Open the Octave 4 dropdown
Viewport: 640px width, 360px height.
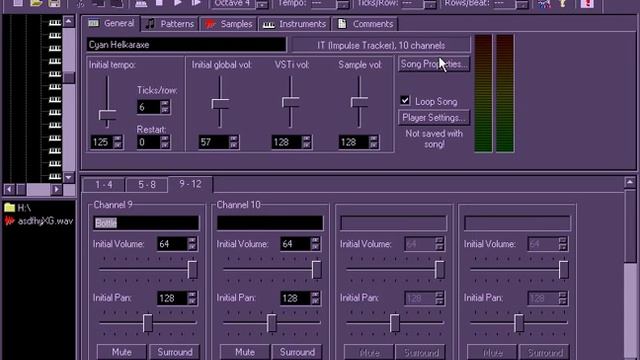[x=262, y=4]
